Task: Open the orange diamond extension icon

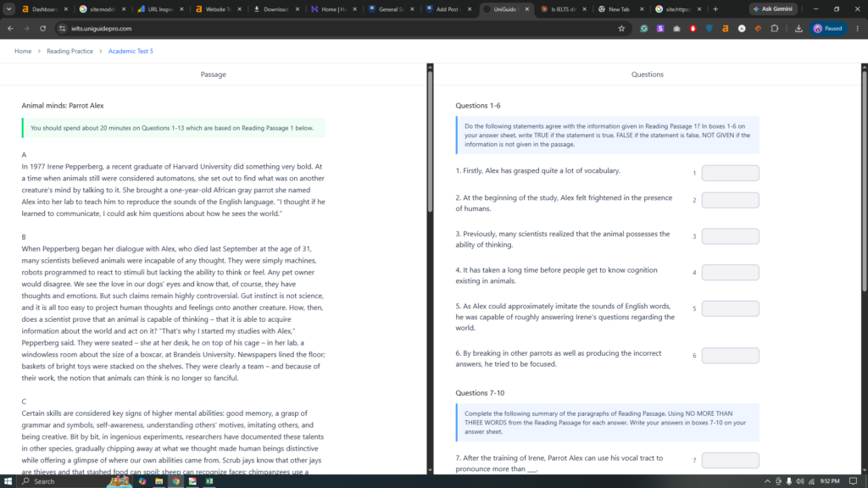Action: point(758,28)
